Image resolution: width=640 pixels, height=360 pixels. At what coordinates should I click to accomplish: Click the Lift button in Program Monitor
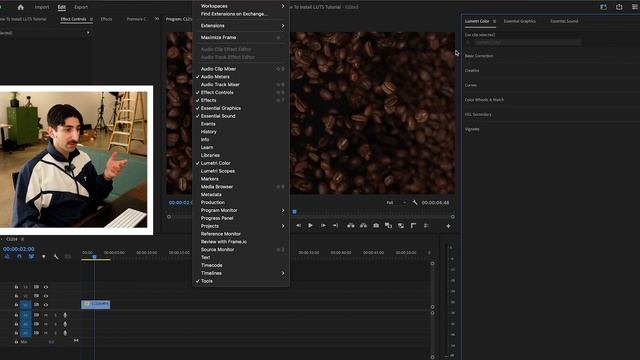[x=351, y=225]
